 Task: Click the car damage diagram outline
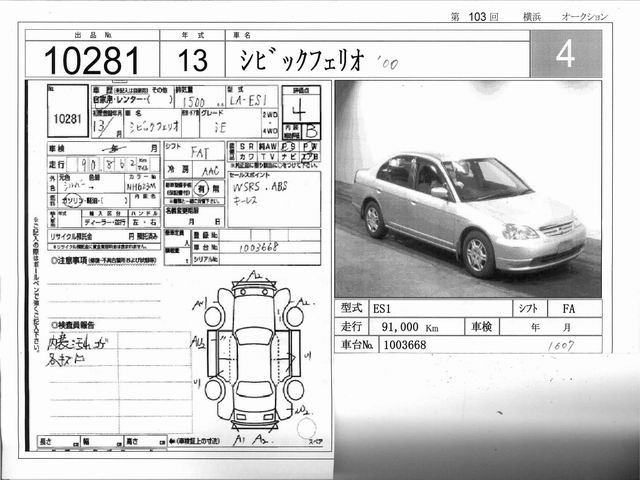point(254,357)
